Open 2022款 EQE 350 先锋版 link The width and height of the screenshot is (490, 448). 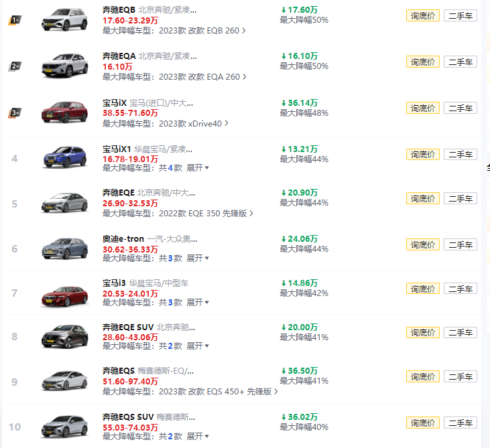206,214
